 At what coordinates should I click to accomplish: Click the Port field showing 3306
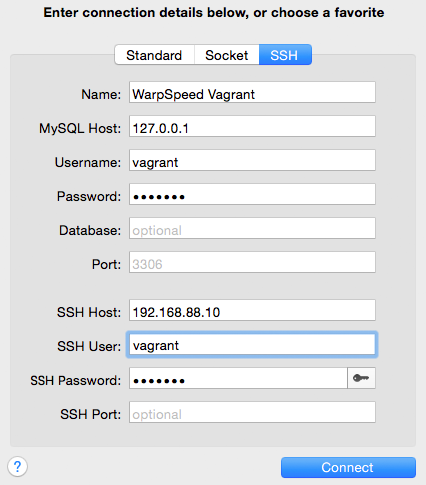(x=252, y=262)
